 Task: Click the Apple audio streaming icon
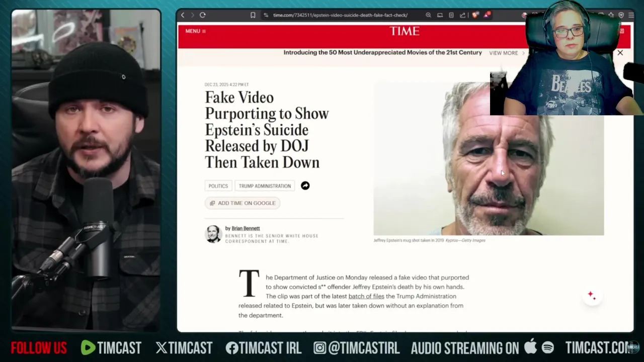pos(530,347)
